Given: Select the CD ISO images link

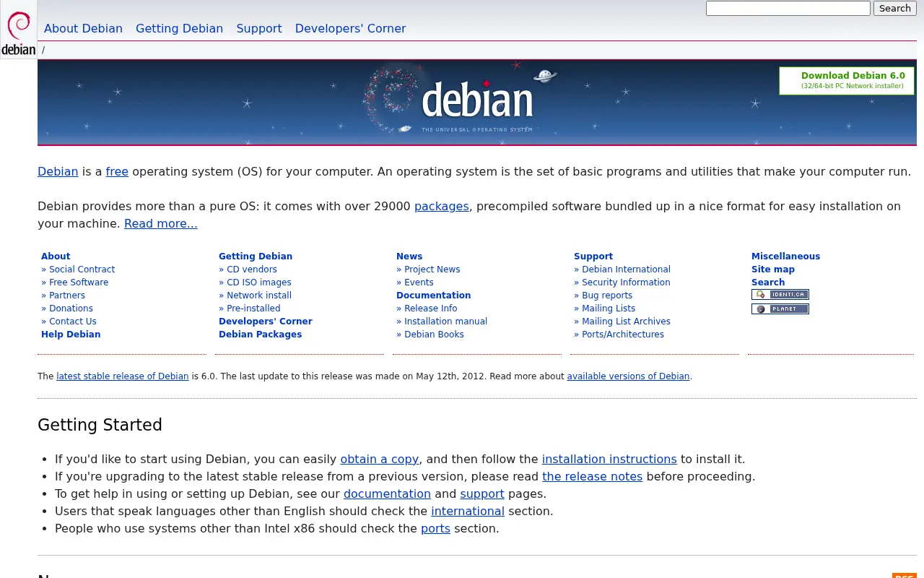Looking at the screenshot, I should click(259, 282).
